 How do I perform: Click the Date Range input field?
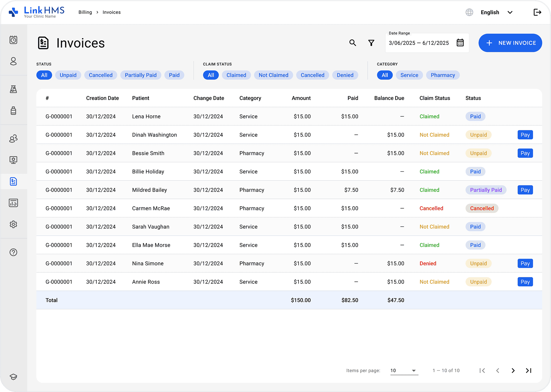point(419,43)
